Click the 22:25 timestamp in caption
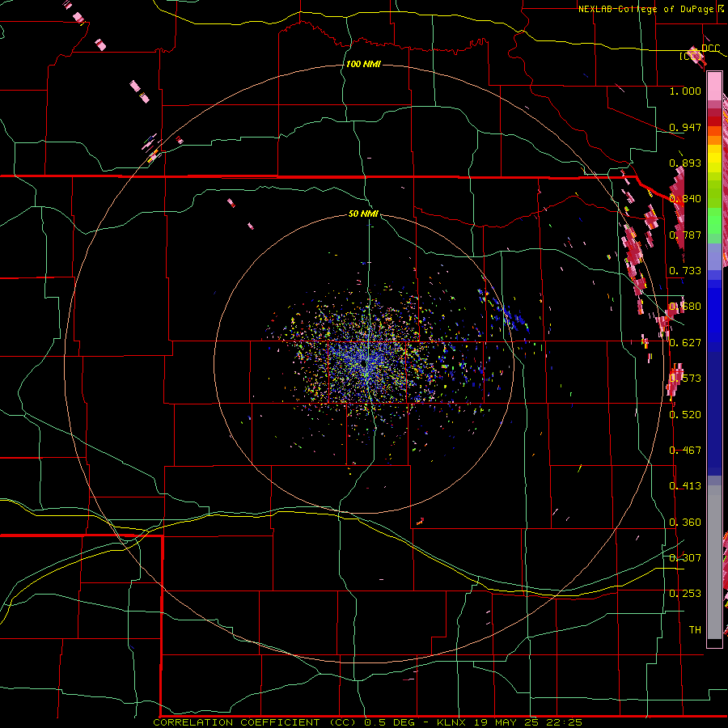This screenshot has height=728, width=728. point(564,722)
